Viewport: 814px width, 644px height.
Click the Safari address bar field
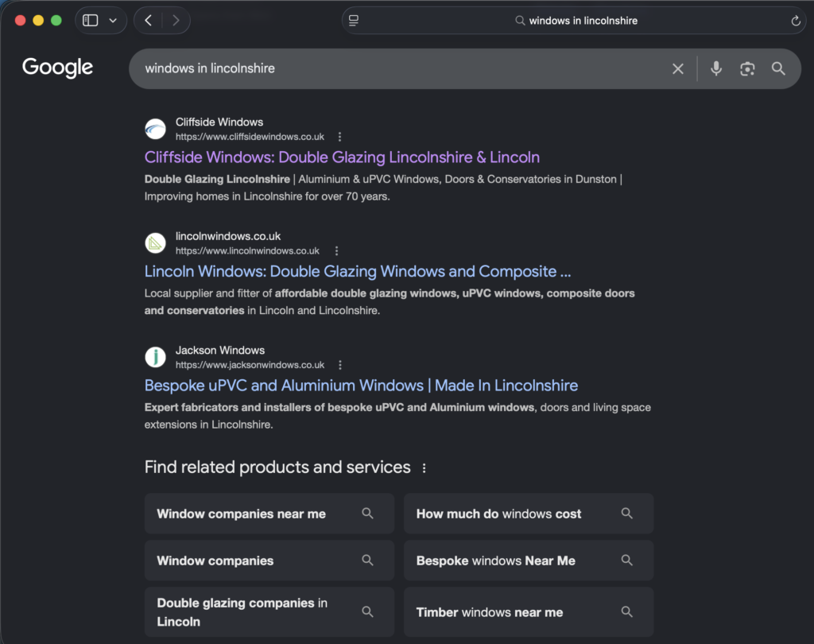coord(574,21)
